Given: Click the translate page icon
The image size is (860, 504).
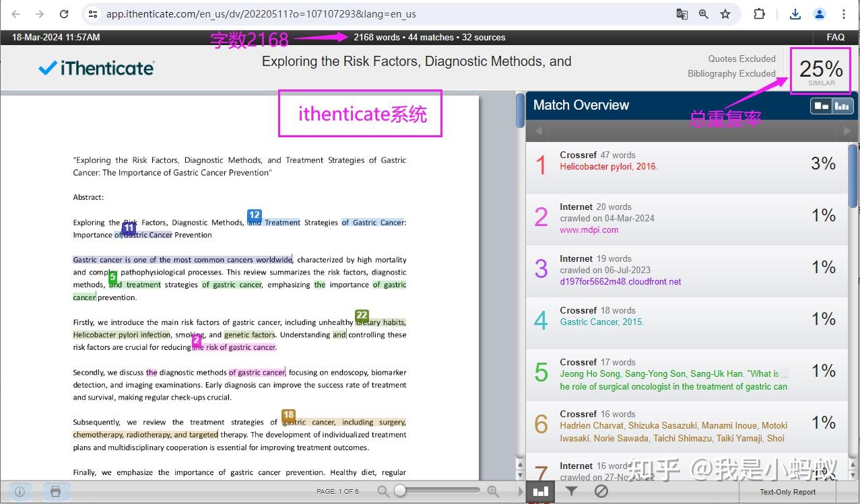Looking at the screenshot, I should 682,14.
